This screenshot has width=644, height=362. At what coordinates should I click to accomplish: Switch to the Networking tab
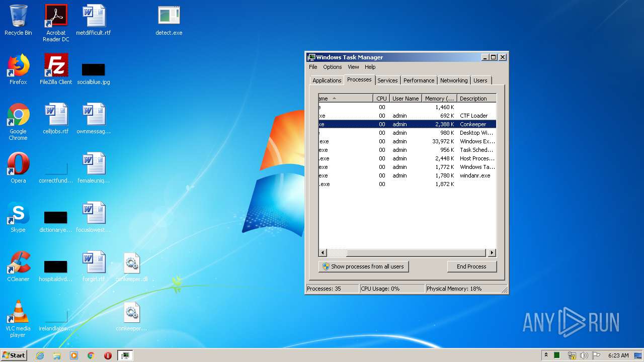[454, 80]
